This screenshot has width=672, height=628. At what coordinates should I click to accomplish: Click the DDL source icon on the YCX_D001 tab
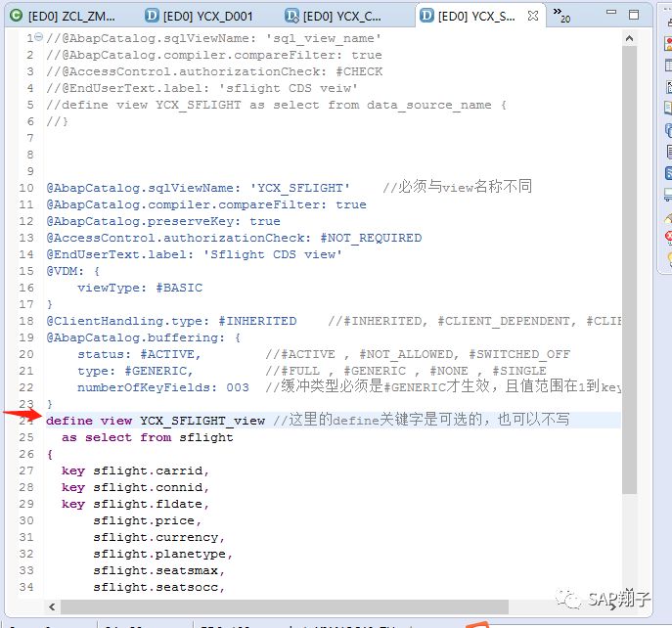tap(152, 16)
